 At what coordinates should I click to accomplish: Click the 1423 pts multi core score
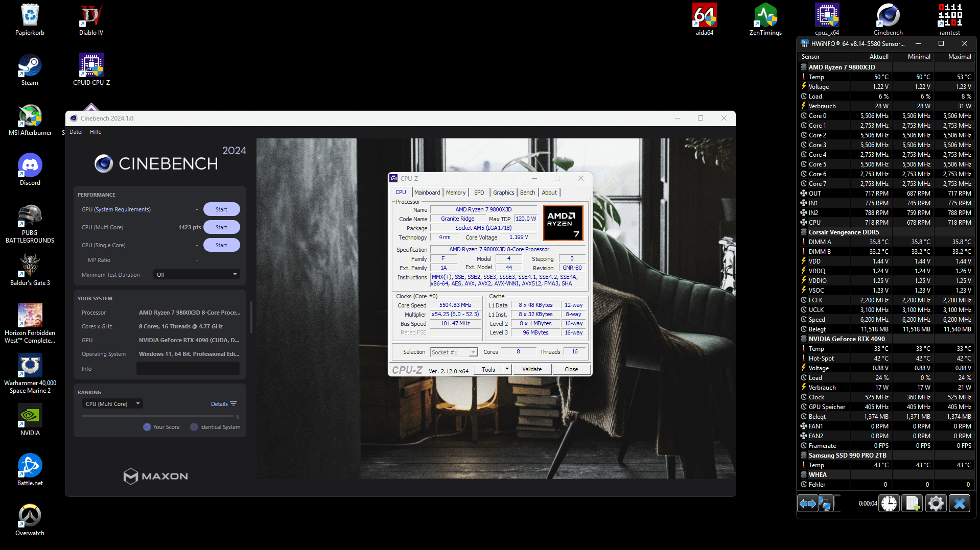pos(190,227)
